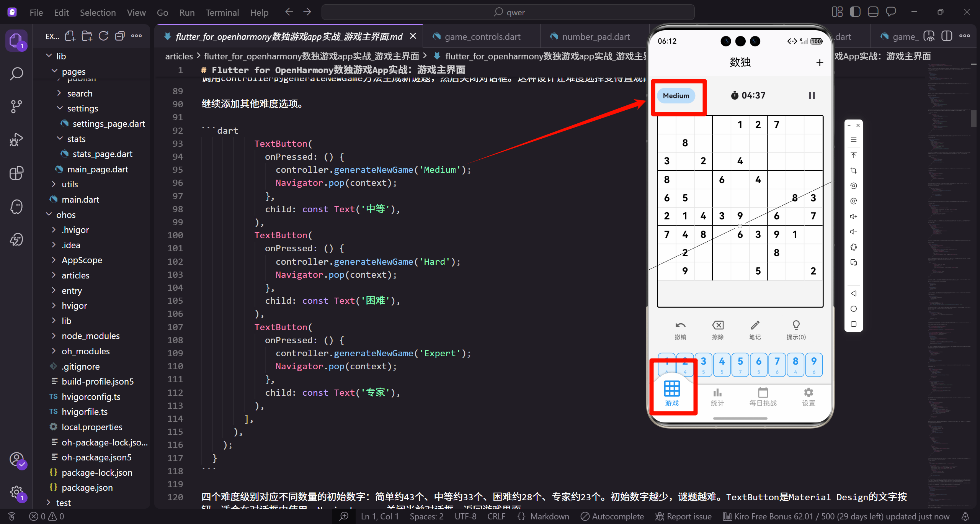The width and height of the screenshot is (980, 524).
Task: Open the Extensions view
Action: point(16,173)
